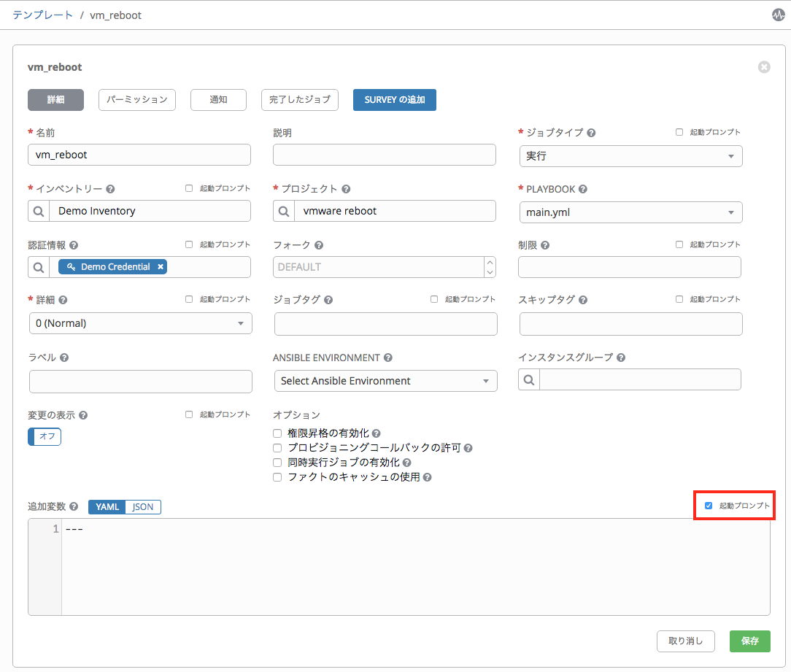The image size is (791, 672).
Task: Click the 説明 description field
Action: (x=385, y=155)
